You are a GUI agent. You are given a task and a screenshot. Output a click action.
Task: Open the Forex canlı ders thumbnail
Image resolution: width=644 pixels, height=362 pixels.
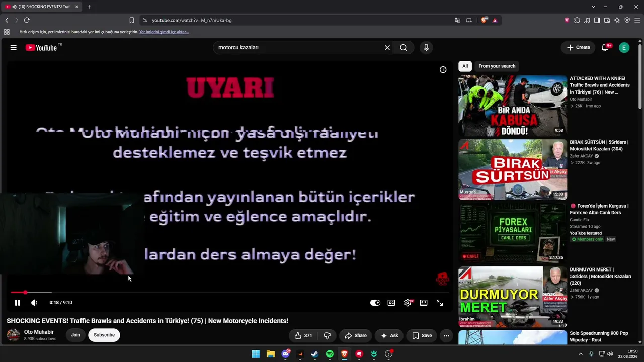point(513,233)
